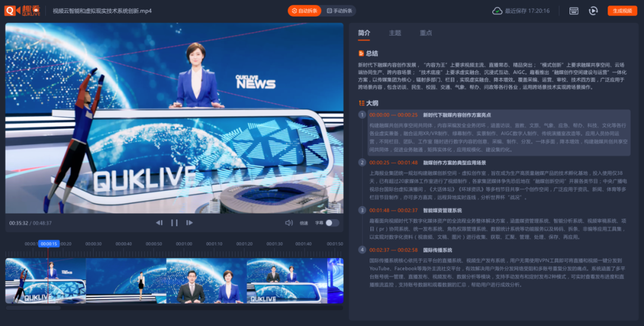The height and width of the screenshot is (326, 644).
Task: Click the summary paragraph under 总结
Action: pos(492,76)
